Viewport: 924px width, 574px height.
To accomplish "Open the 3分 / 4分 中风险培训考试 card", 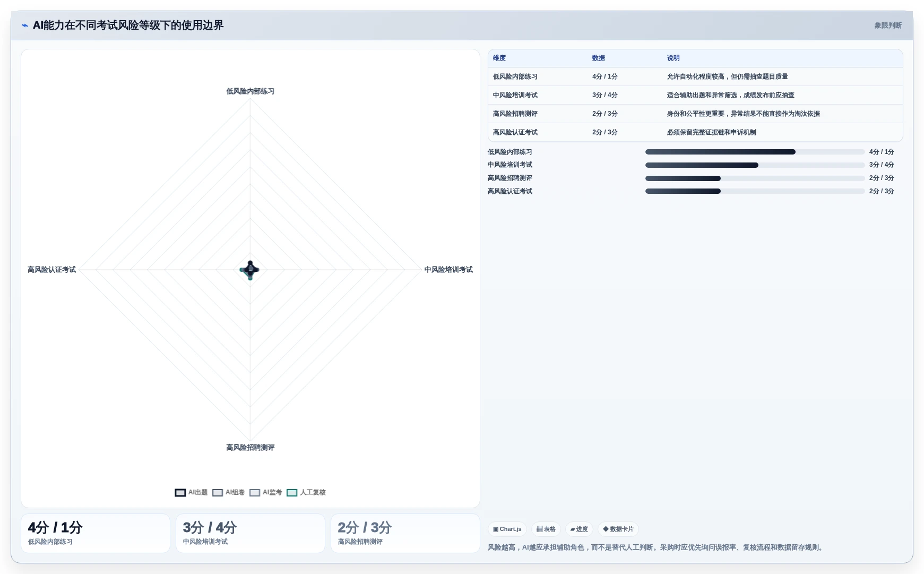I will (x=251, y=534).
